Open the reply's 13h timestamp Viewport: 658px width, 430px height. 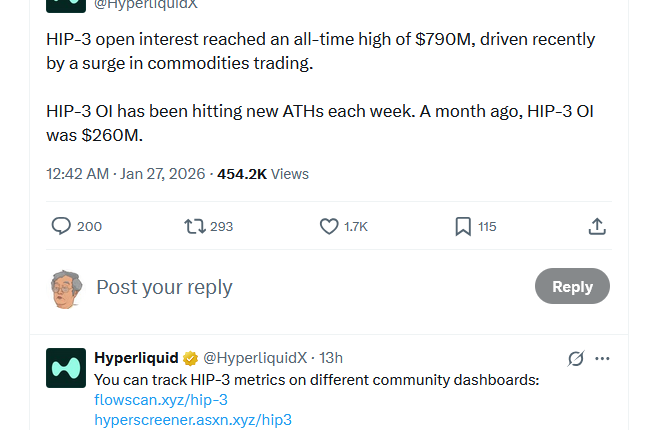point(331,358)
